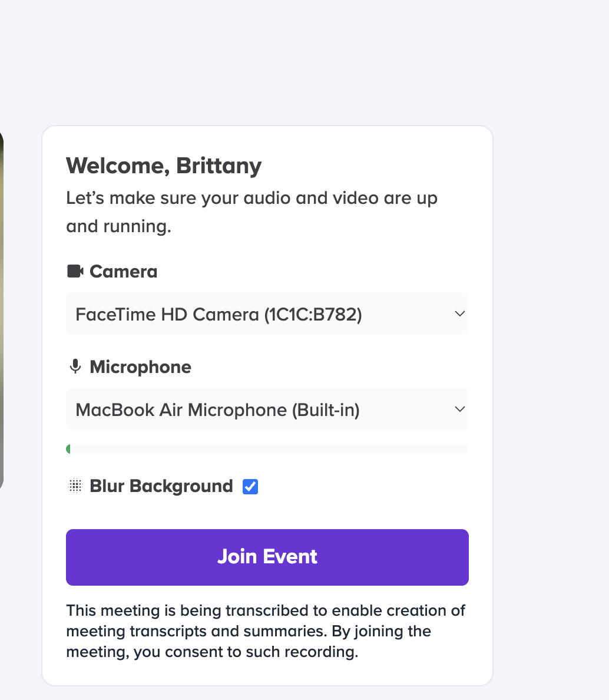The image size is (609, 700).
Task: Click the Microphone section label
Action: point(141,367)
